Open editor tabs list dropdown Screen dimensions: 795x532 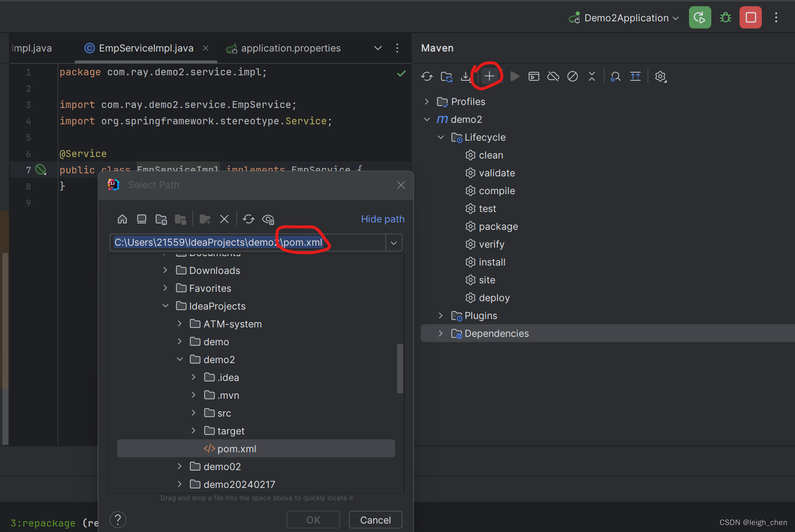pos(378,48)
